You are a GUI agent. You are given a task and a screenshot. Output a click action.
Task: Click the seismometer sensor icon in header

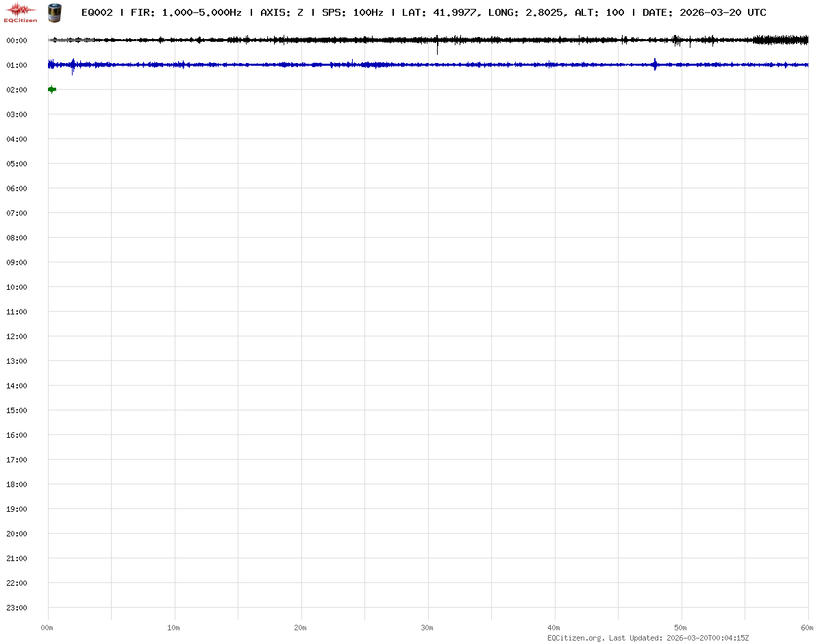coord(53,12)
